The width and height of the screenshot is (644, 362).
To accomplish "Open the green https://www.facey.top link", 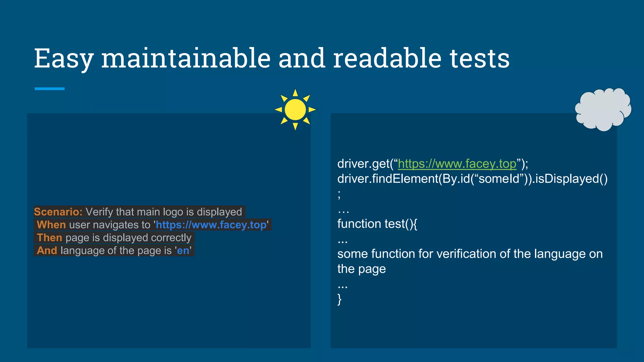I will click(457, 164).
